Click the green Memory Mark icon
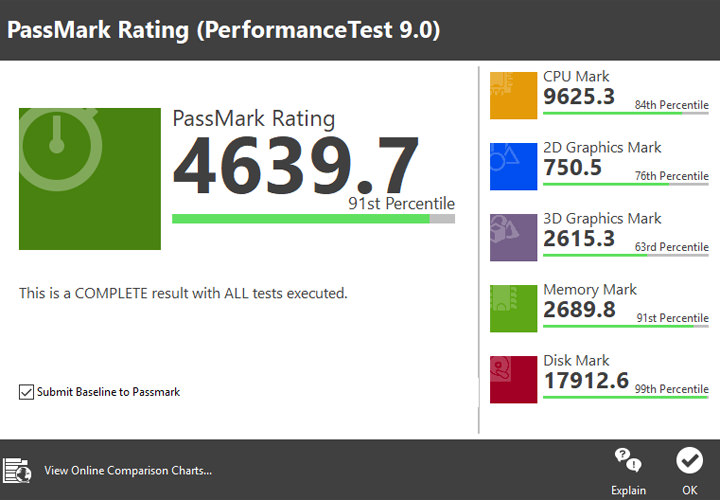This screenshot has width=720, height=500. pyautogui.click(x=514, y=308)
